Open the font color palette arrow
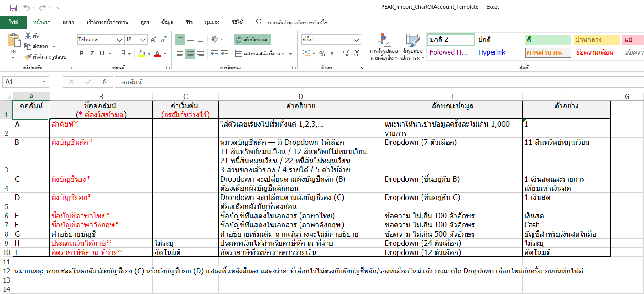 point(165,54)
